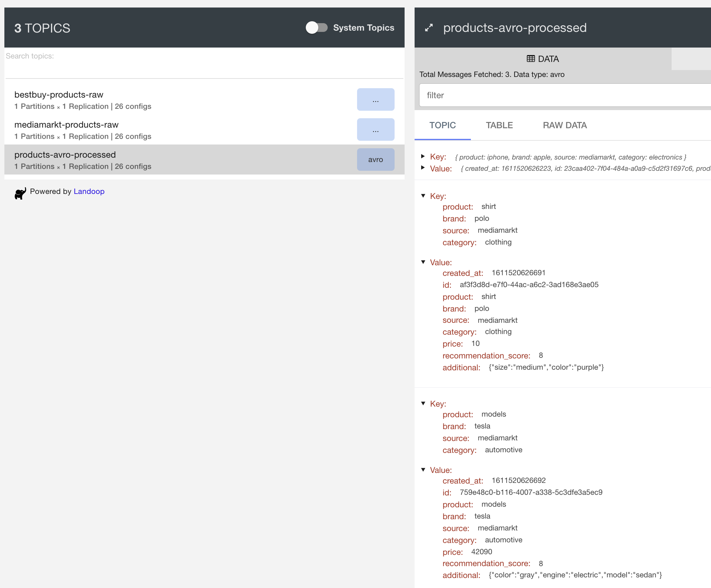The height and width of the screenshot is (588, 711).
Task: Switch to the TABLE tab
Action: pyautogui.click(x=499, y=125)
